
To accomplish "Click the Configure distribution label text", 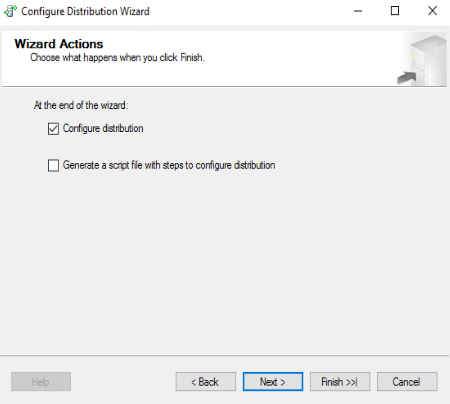I will pyautogui.click(x=103, y=128).
